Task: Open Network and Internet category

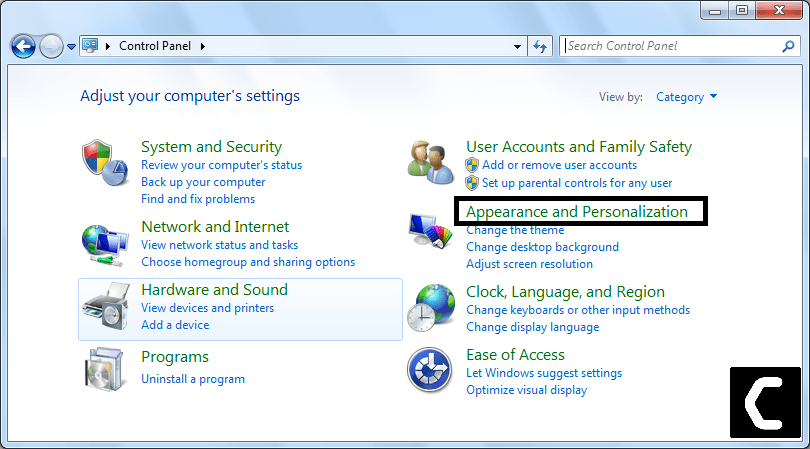Action: (215, 227)
